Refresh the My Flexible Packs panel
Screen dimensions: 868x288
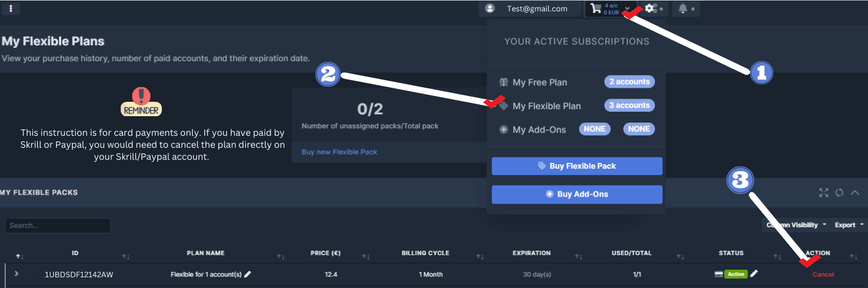(839, 193)
